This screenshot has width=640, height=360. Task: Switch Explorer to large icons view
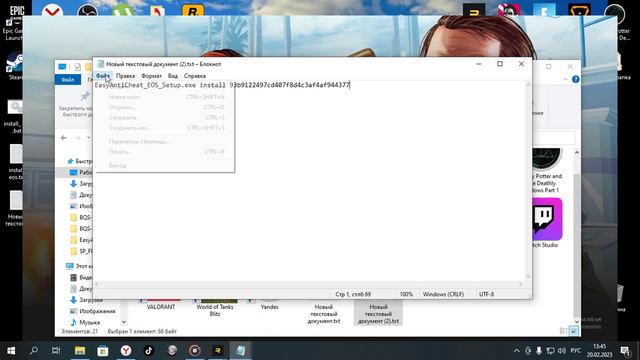(x=573, y=331)
